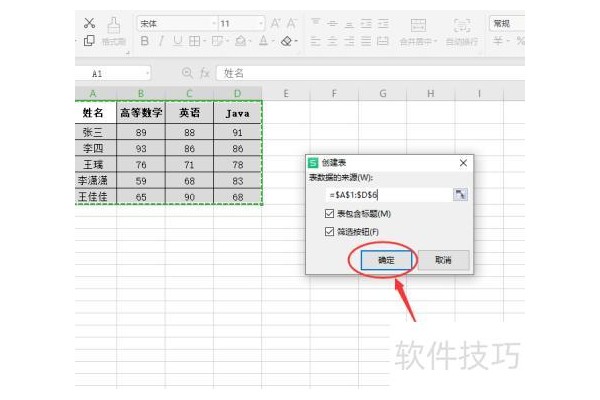Click name cell 张三
The height and width of the screenshot is (400, 600).
pos(95,132)
